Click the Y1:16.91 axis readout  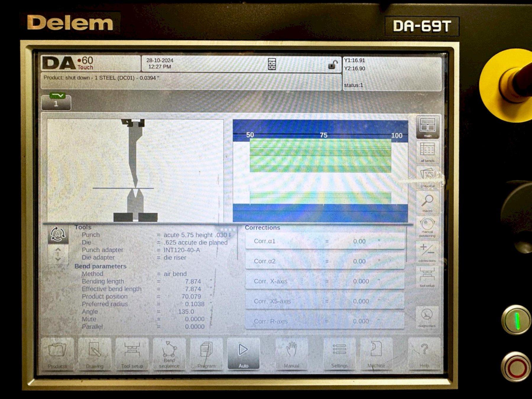click(354, 60)
